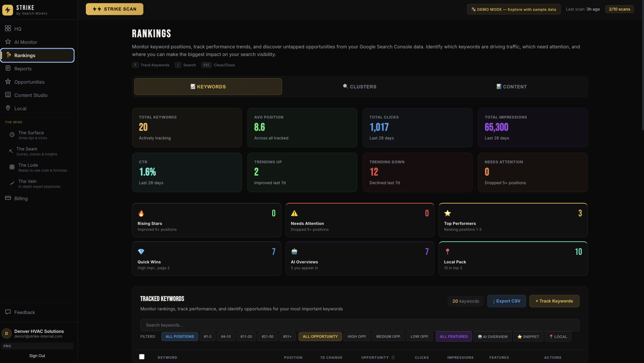
Task: Toggle the select-all keywords checkbox
Action: tap(142, 357)
